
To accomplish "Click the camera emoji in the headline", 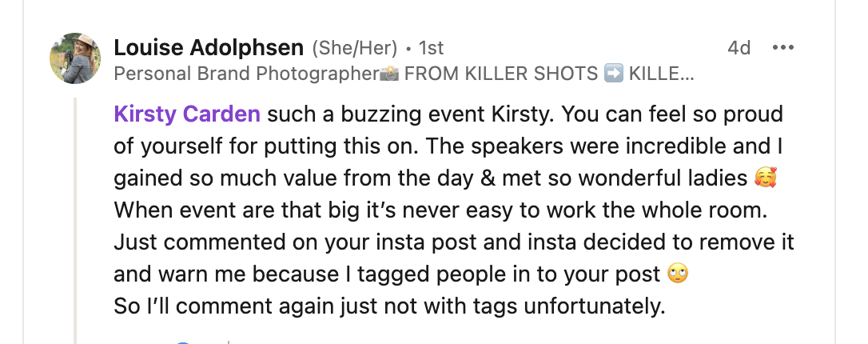I will coord(390,74).
